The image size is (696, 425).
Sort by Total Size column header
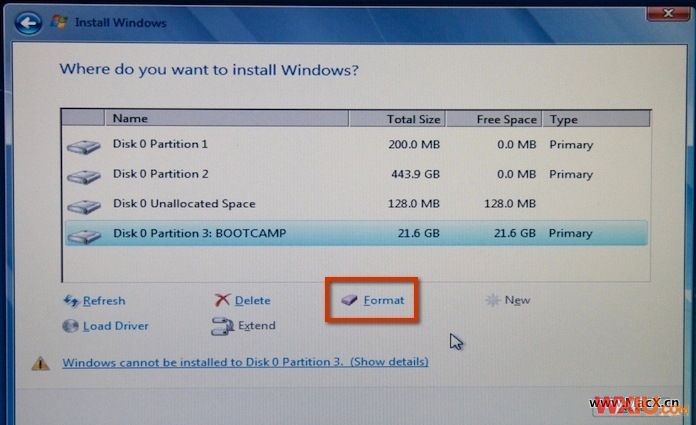[397, 119]
